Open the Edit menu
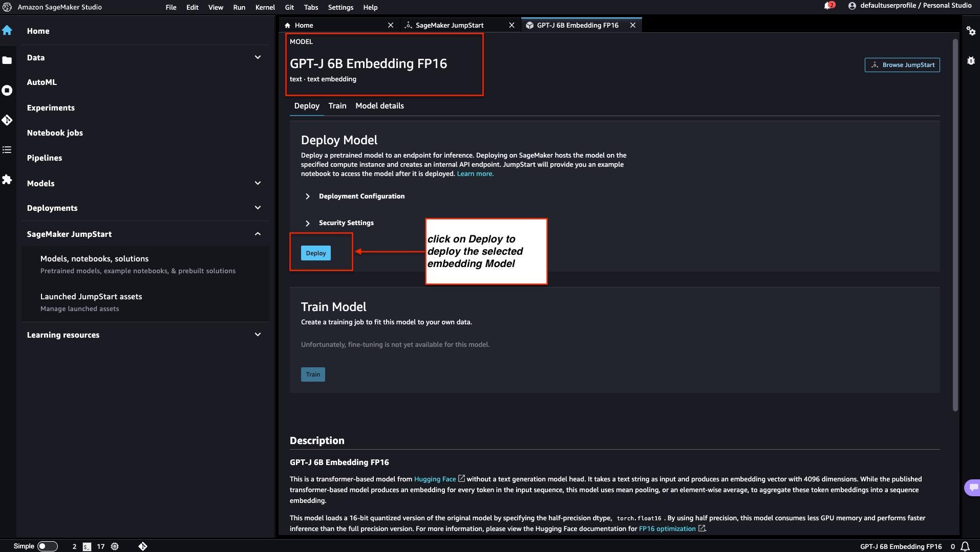Image resolution: width=980 pixels, height=552 pixels. [x=193, y=7]
